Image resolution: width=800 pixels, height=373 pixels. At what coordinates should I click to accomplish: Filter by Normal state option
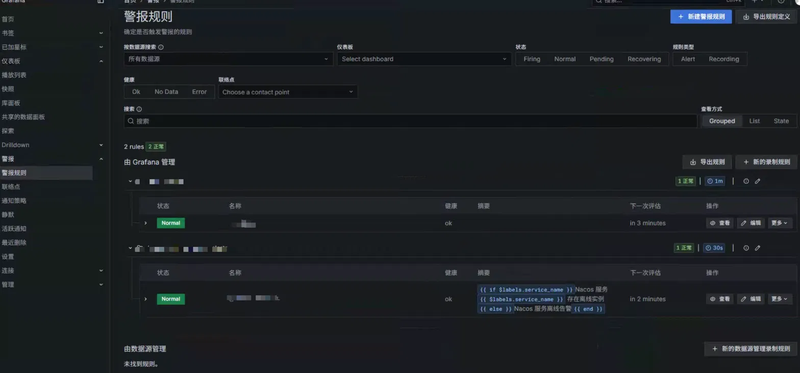[565, 59]
